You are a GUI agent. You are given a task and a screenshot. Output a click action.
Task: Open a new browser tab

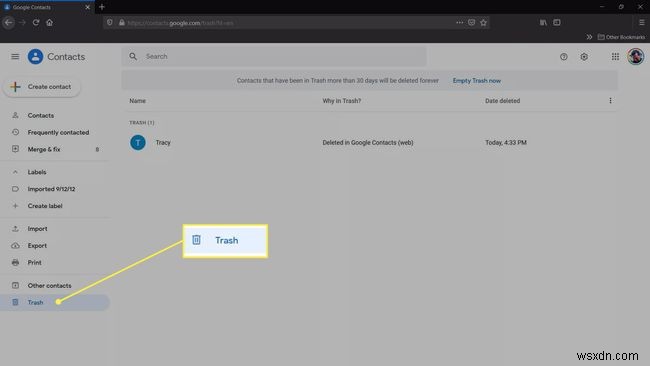pos(102,7)
